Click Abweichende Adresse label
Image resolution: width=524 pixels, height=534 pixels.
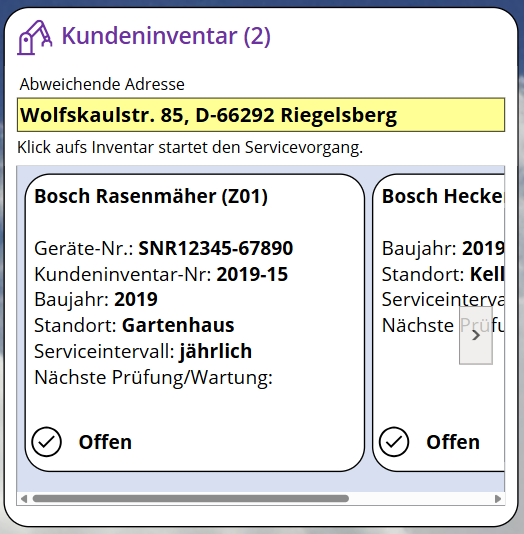pyautogui.click(x=102, y=84)
